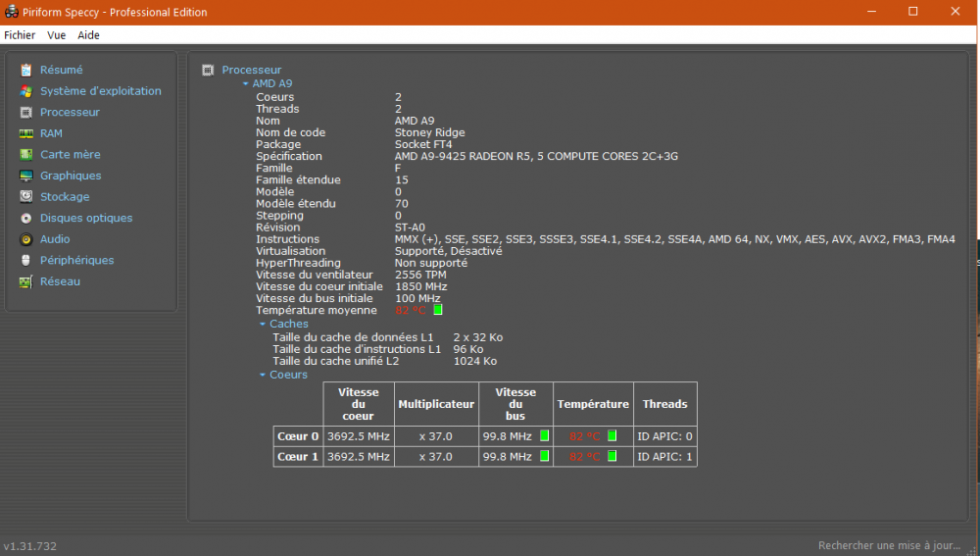Open Graphiques using the monitor icon
This screenshot has height=556, width=980.
[x=25, y=176]
